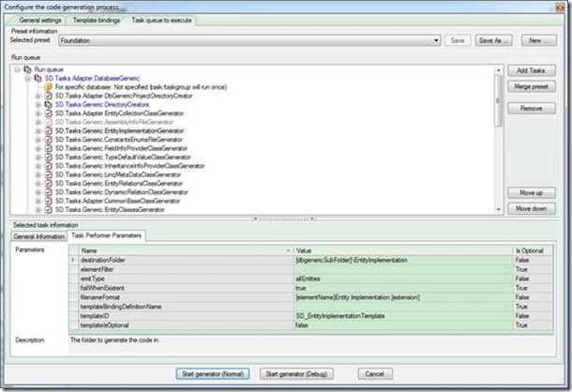
Task: Collapse the Run queue root node
Action: 17,69
